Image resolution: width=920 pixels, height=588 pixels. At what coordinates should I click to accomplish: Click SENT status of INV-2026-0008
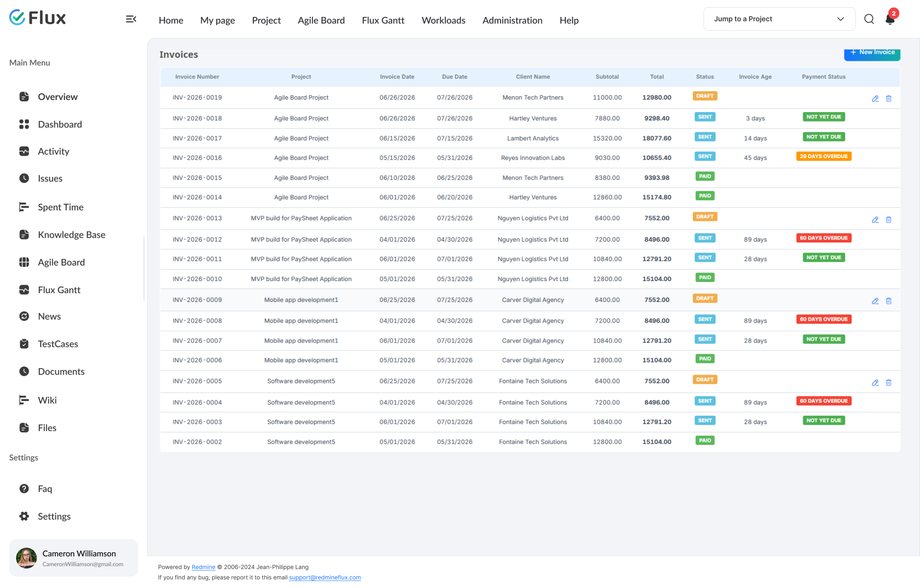704,319
